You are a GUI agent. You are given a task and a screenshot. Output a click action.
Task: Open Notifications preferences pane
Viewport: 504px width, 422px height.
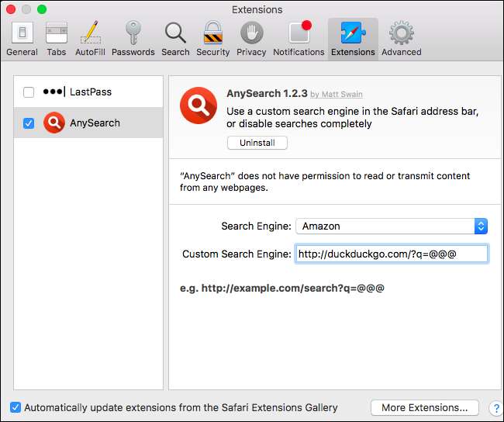tap(299, 39)
